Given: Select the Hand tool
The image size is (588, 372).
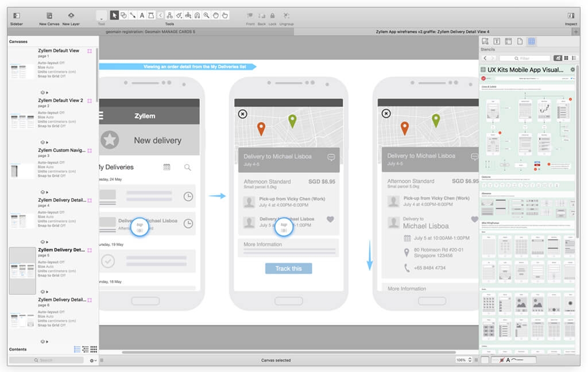Looking at the screenshot, I should pos(216,15).
